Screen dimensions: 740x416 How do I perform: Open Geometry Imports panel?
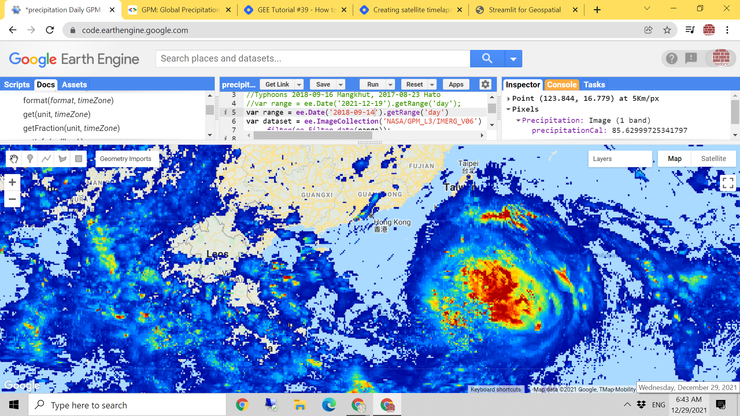pyautogui.click(x=125, y=158)
